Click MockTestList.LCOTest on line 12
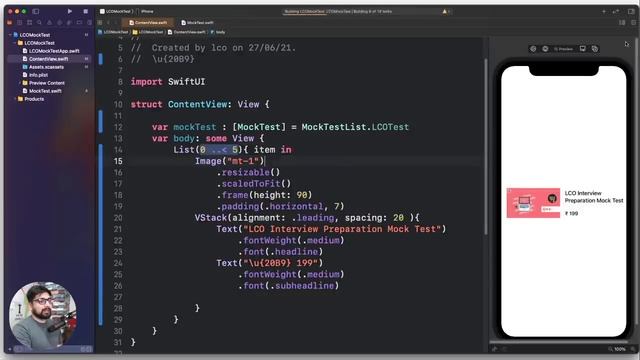 355,127
